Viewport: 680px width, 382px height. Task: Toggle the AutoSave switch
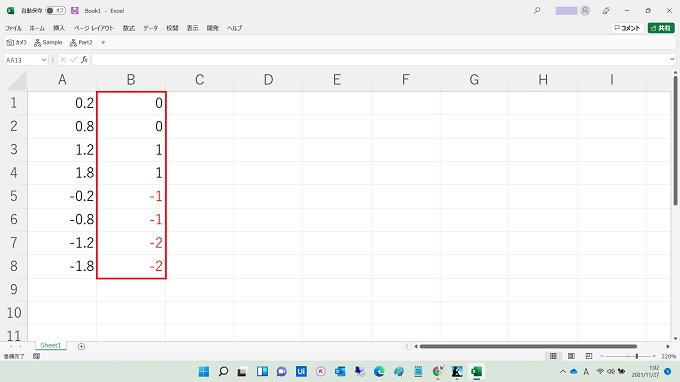pyautogui.click(x=56, y=10)
